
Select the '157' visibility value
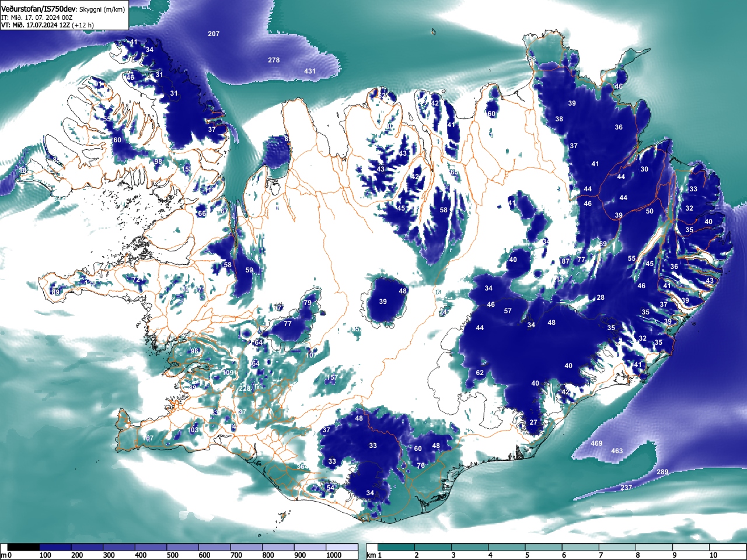331,378
